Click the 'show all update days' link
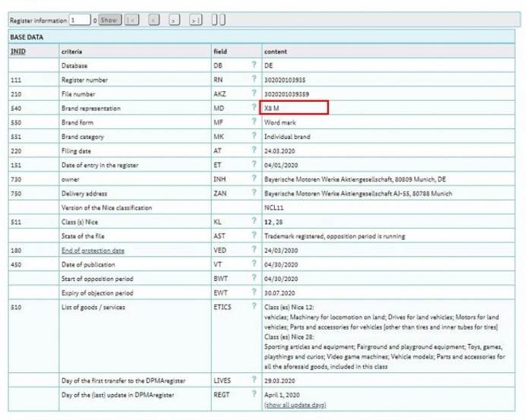This screenshot has width=527, height=420. tap(295, 405)
